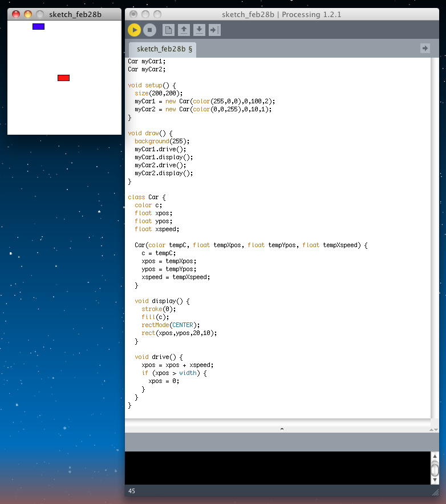Click the blue car rectangle in sketch window
Screen dimensions: 446x504
pos(39,27)
